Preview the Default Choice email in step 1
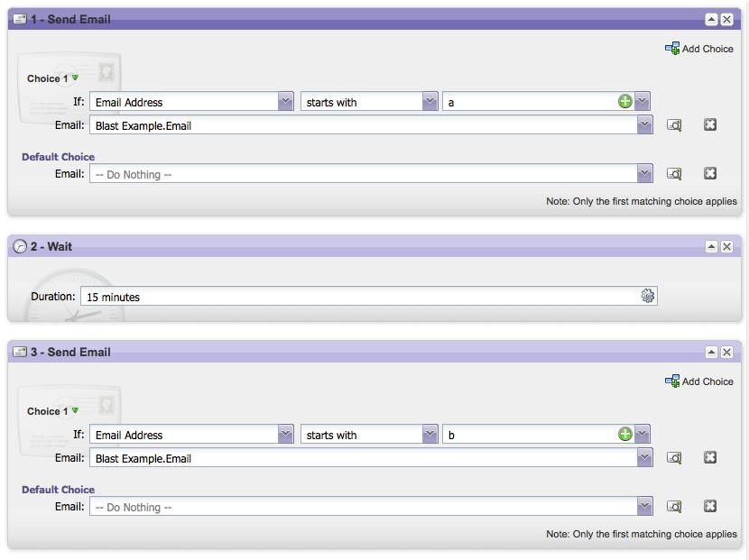Viewport: 749px width, 560px height. coord(674,174)
